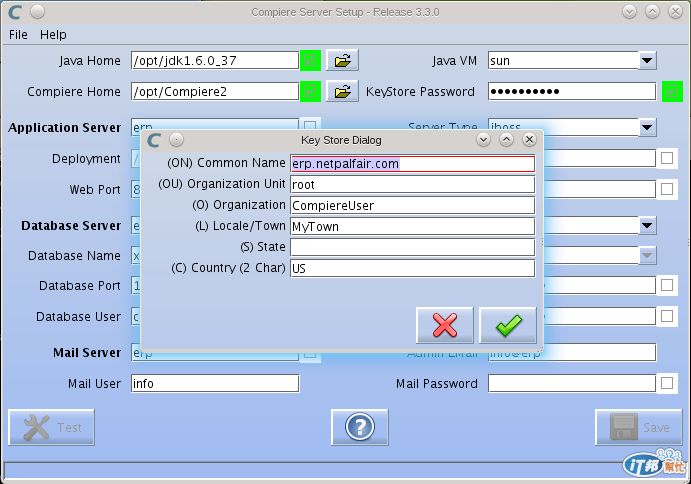Click the Organization field containing CompiereUser
Viewport: 691px width, 484px height.
tap(412, 205)
